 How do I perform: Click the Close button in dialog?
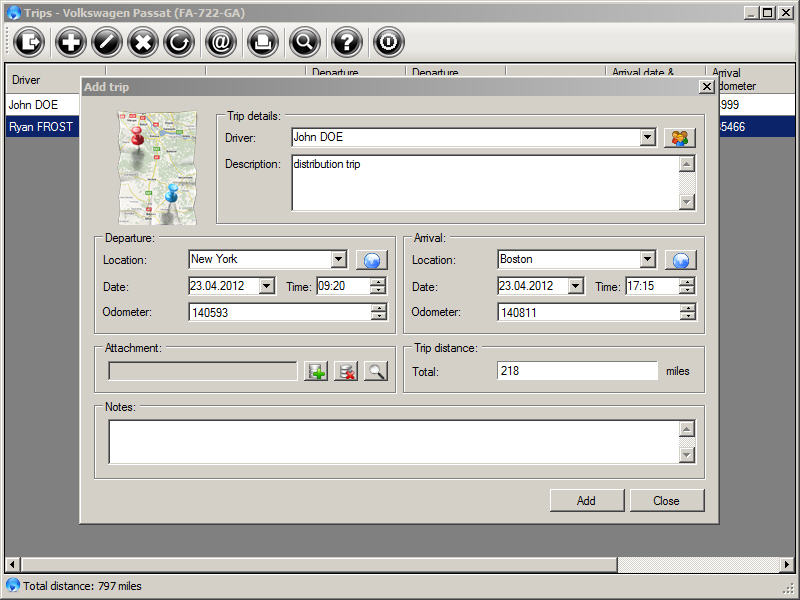[x=666, y=501]
